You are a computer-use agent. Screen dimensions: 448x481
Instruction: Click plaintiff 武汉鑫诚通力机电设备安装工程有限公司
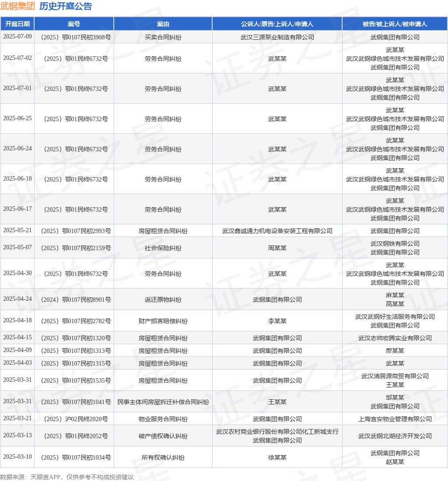tap(277, 231)
